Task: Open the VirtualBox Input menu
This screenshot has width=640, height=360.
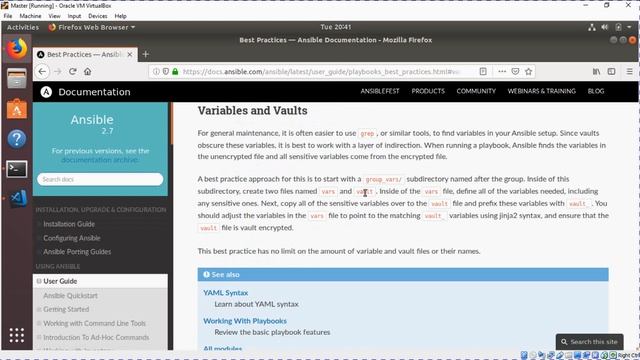Action: [74, 16]
